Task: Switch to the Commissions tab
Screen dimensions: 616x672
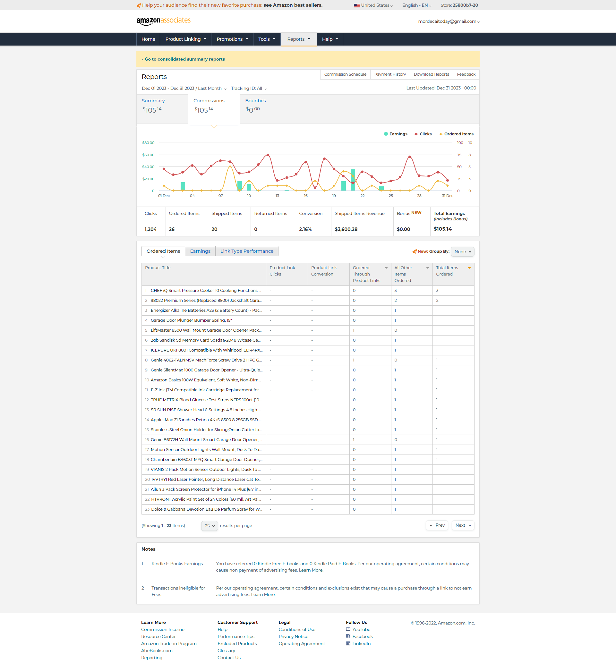Action: pos(214,109)
